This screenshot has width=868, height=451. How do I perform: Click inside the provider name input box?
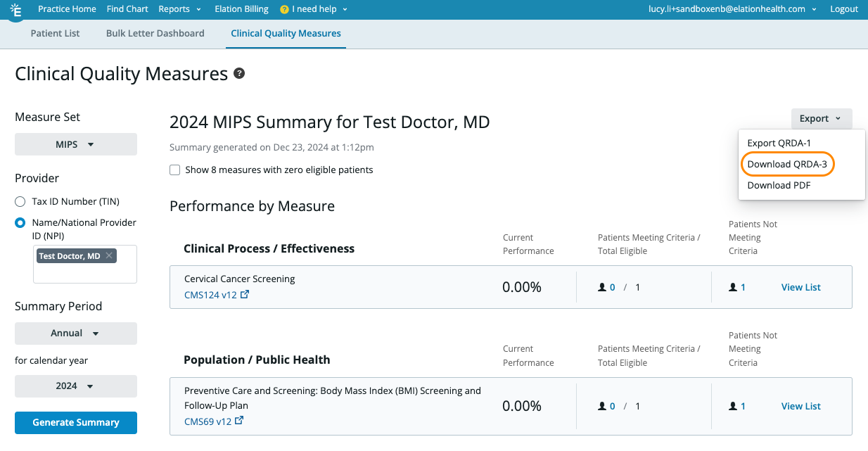pyautogui.click(x=84, y=273)
